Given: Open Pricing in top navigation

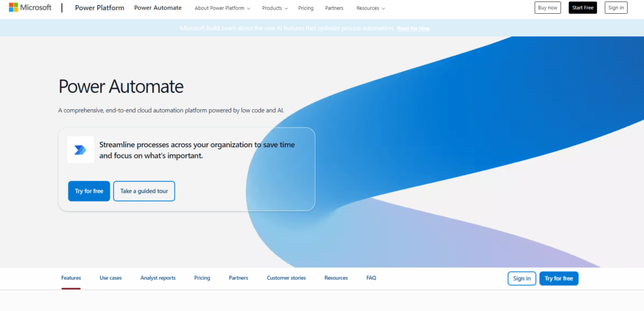Looking at the screenshot, I should click(306, 8).
